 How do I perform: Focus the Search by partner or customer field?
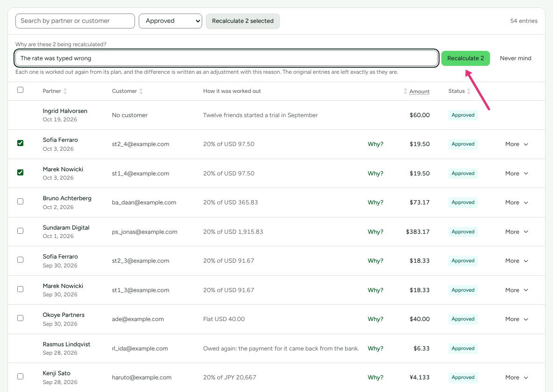[75, 21]
